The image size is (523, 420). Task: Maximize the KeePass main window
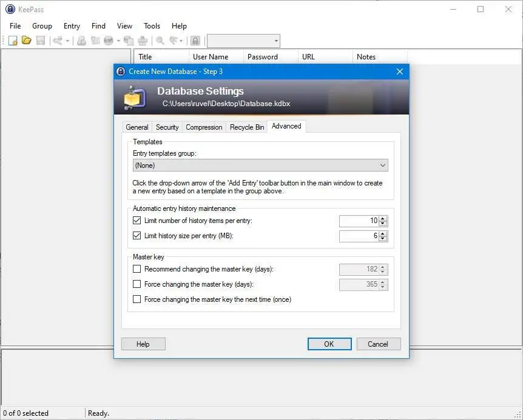[481, 9]
